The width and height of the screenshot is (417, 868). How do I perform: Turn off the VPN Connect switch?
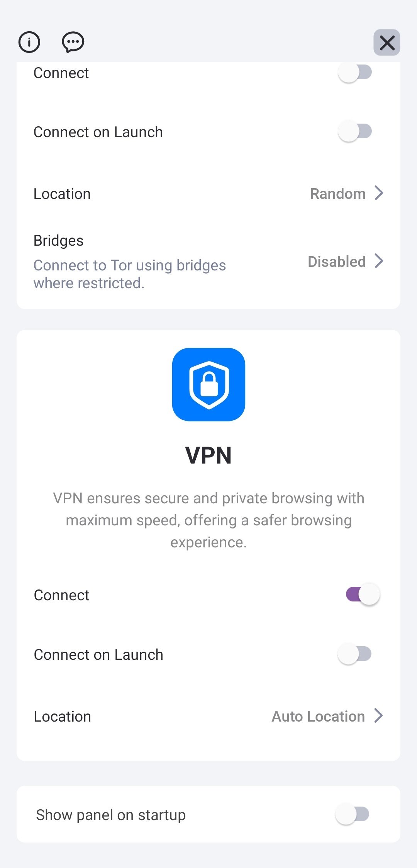pyautogui.click(x=363, y=595)
